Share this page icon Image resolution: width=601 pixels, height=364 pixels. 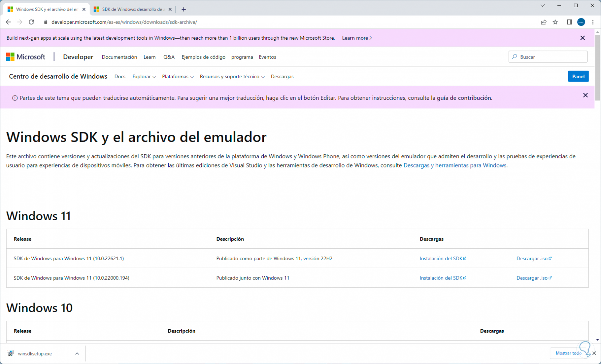tap(543, 22)
